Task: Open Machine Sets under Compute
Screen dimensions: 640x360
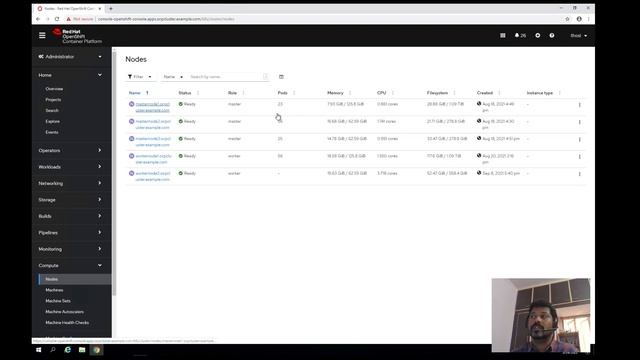Action: coord(58,301)
